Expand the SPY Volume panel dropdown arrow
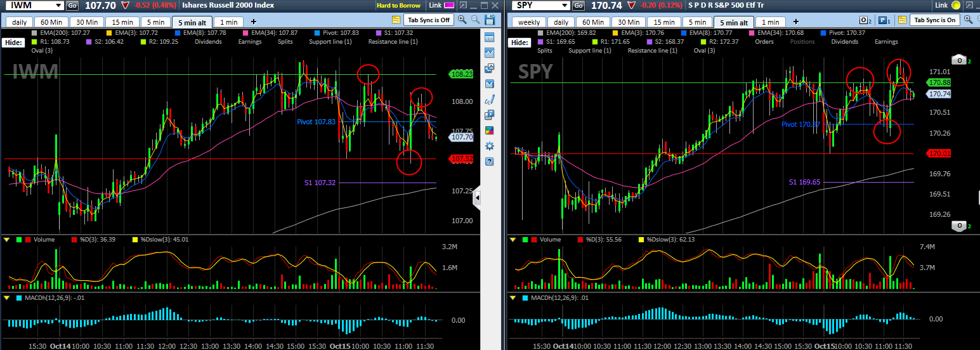 click(513, 240)
